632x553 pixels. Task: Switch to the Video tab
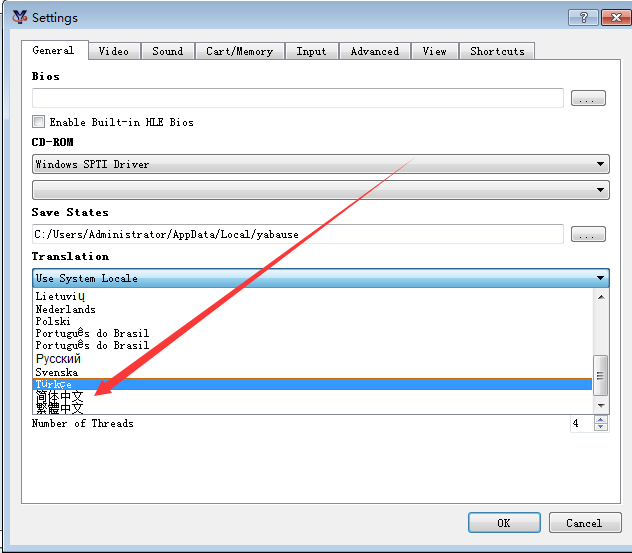pyautogui.click(x=114, y=51)
